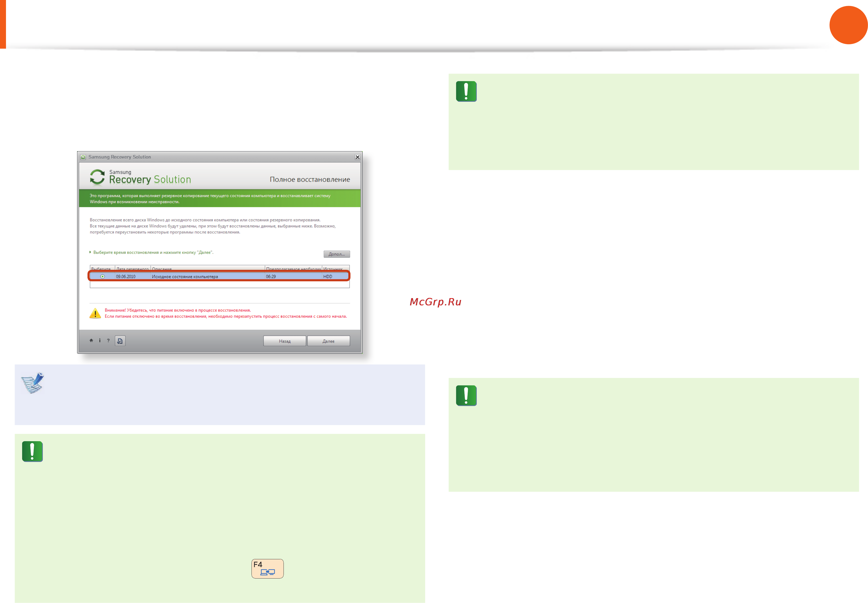Click the F4 key illustration
This screenshot has width=868, height=603.
(268, 569)
